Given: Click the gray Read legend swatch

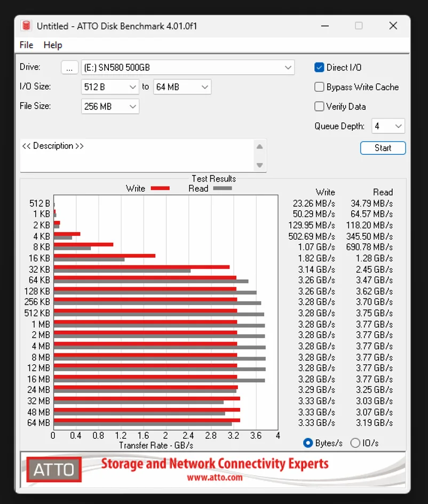Looking at the screenshot, I should tap(223, 188).
